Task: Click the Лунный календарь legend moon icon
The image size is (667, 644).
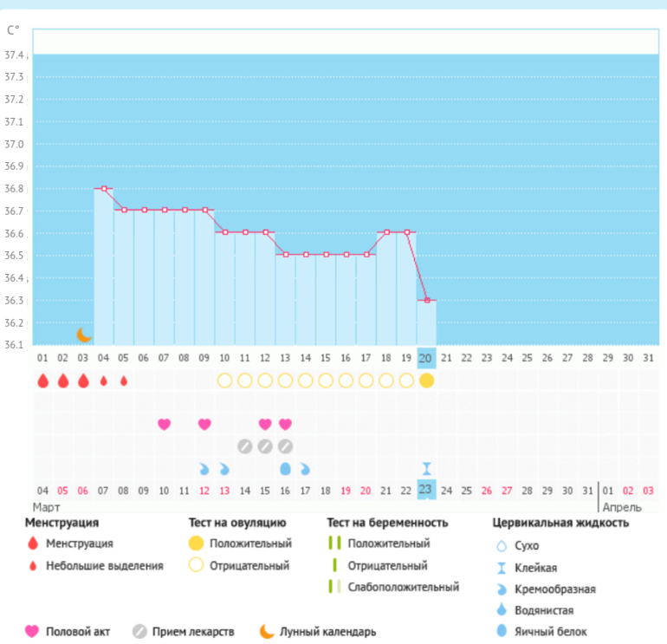Action: [x=266, y=631]
